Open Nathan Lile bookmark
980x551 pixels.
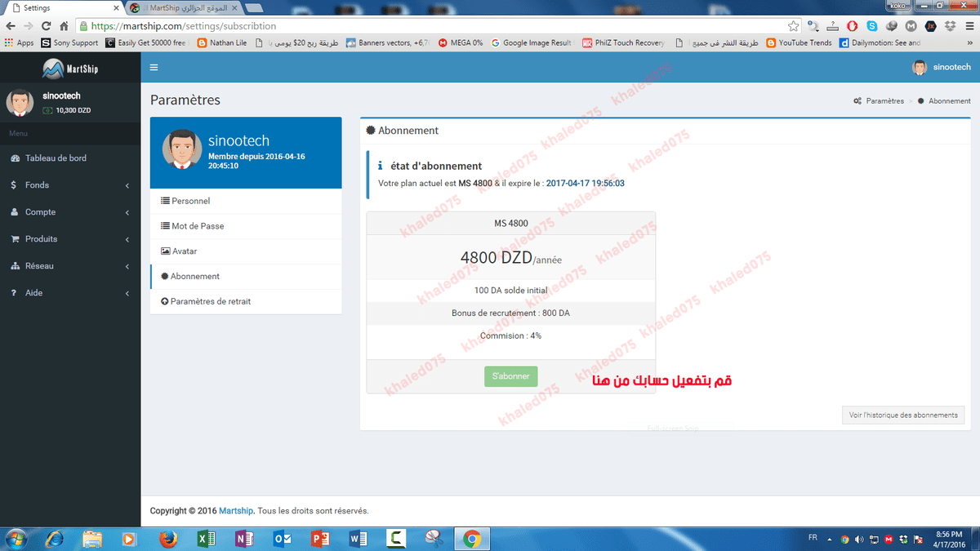[x=222, y=42]
